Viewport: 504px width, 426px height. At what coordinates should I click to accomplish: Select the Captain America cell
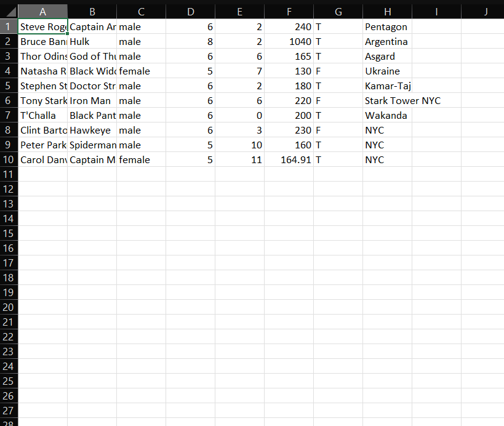[92, 26]
